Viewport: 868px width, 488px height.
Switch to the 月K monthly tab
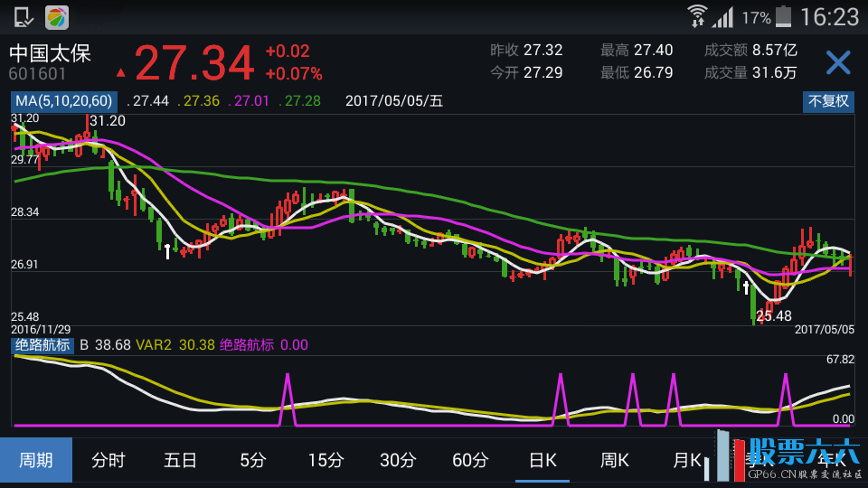coord(686,460)
